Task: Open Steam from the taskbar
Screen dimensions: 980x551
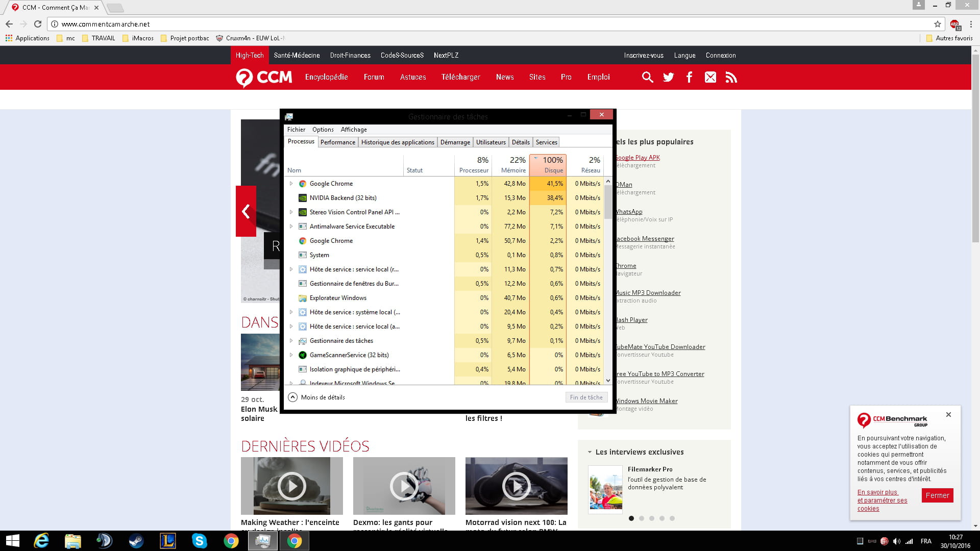Action: (x=136, y=541)
